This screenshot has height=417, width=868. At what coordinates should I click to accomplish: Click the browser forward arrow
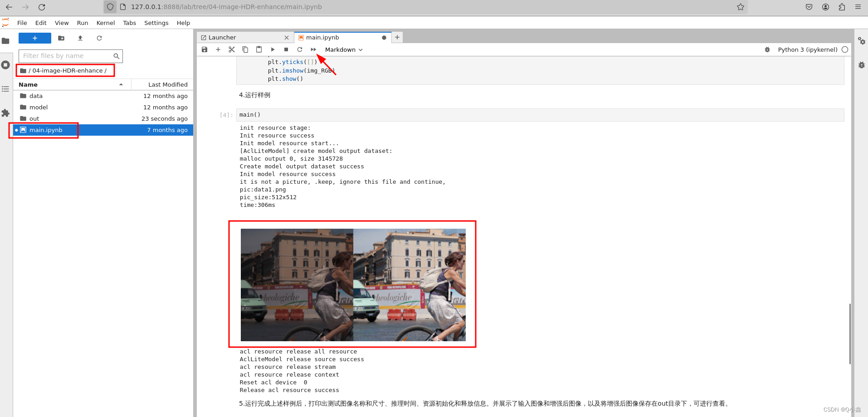(x=25, y=7)
